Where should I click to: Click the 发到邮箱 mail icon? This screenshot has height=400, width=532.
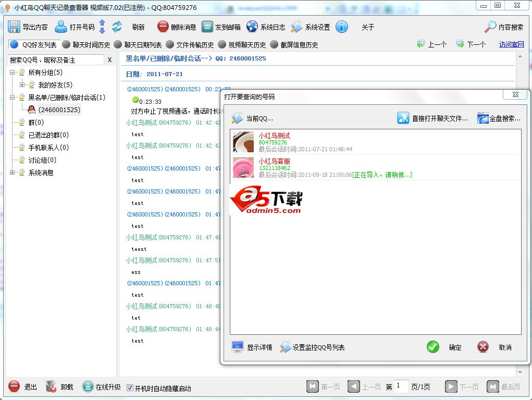(207, 27)
